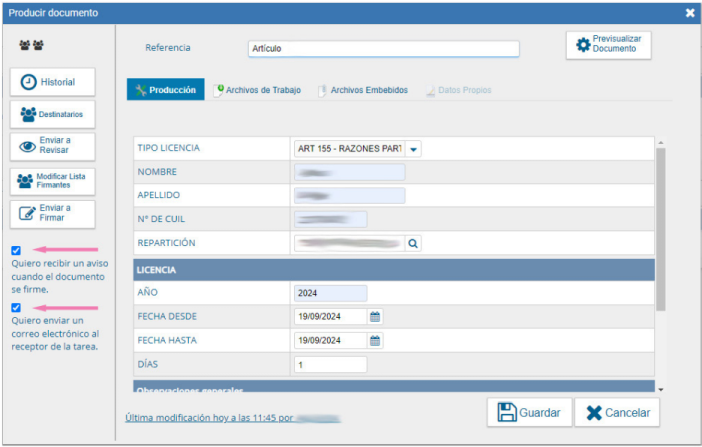Open Modificar Lista Firmantes
Image resolution: width=702 pixels, height=447 pixels.
pos(52,181)
